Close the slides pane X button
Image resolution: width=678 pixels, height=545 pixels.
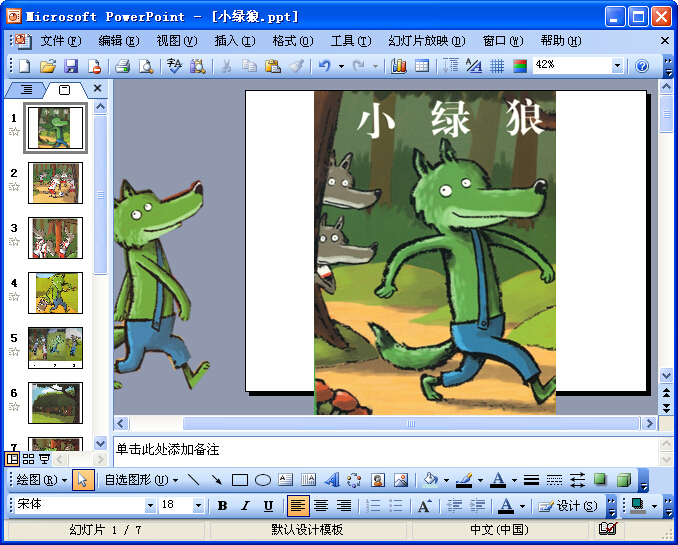(x=98, y=88)
